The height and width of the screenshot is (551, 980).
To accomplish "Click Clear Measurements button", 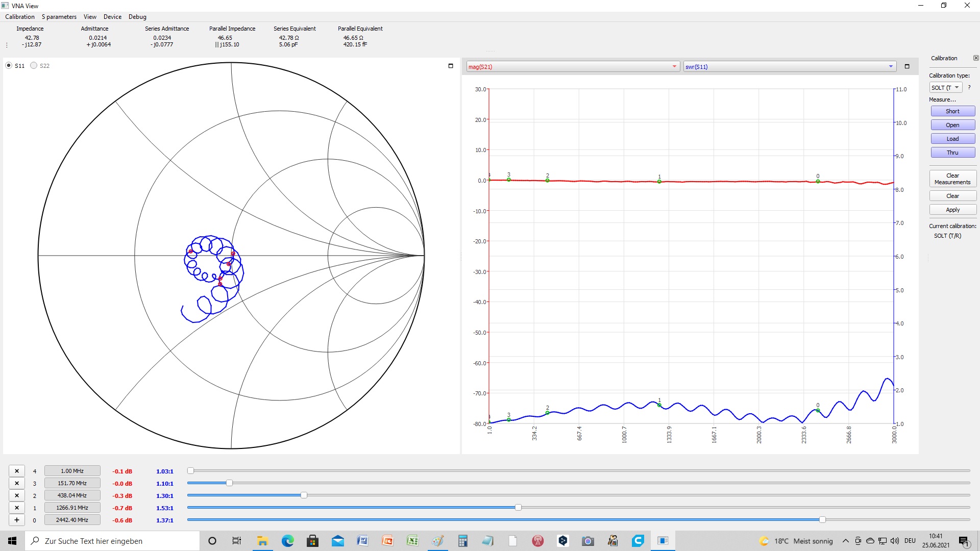I will [x=952, y=179].
